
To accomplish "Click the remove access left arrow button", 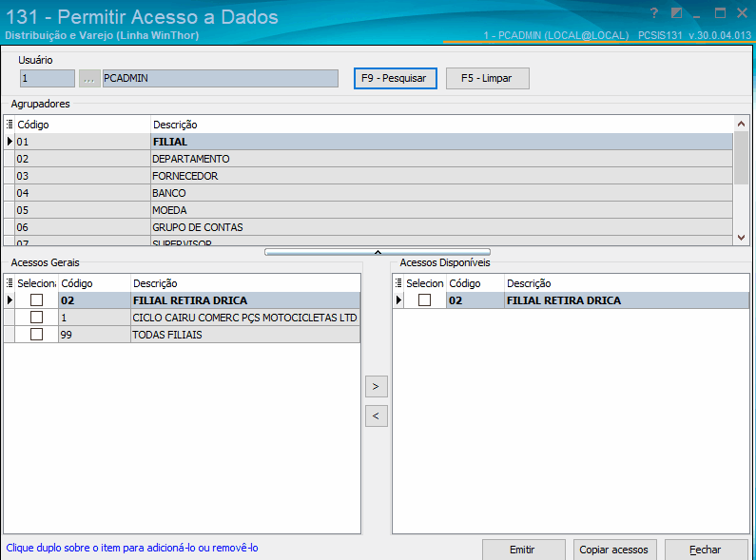I will tap(376, 415).
